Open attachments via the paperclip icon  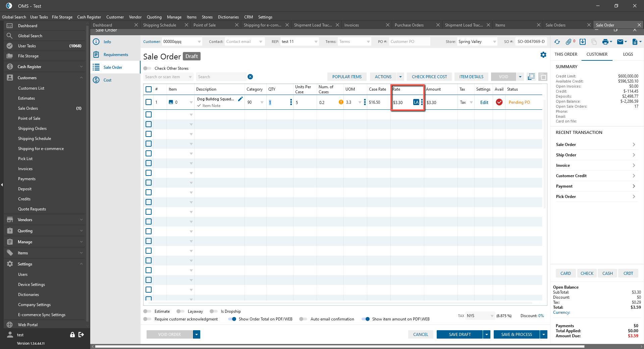pos(569,42)
